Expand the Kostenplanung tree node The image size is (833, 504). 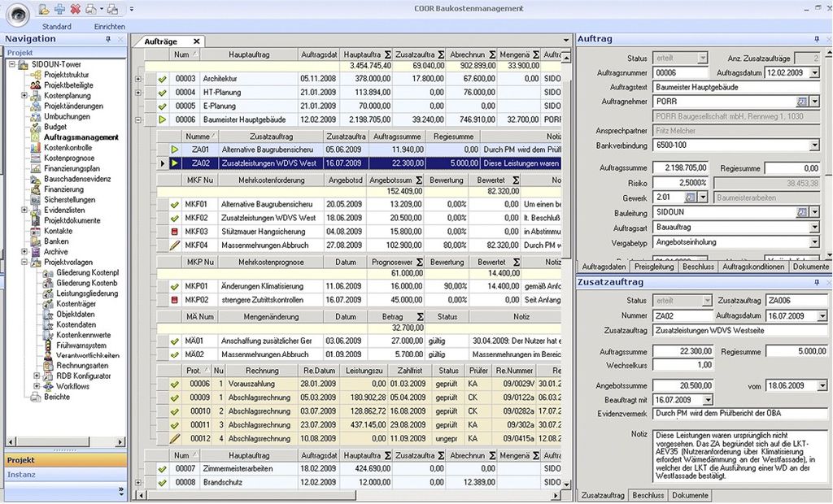[24, 96]
